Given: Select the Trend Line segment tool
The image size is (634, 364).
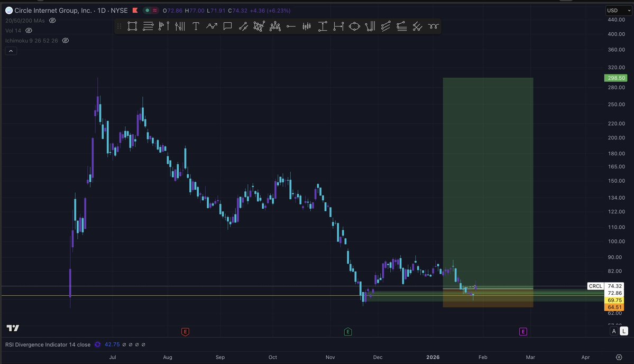Looking at the screenshot, I should (243, 26).
